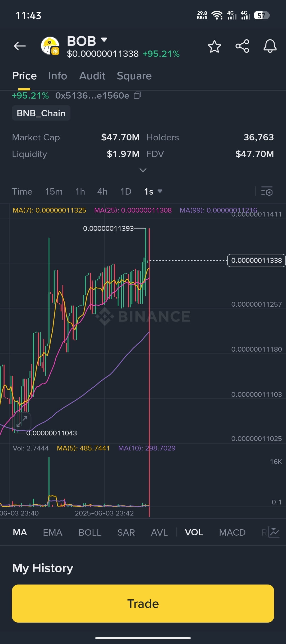The width and height of the screenshot is (286, 644).
Task: Tap the Market Cap value $47.70M
Action: pyautogui.click(x=120, y=137)
